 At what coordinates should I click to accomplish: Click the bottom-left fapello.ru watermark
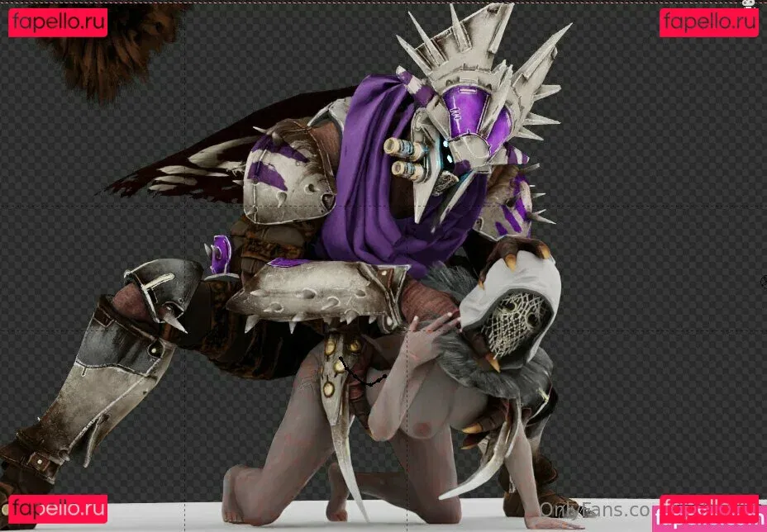point(58,509)
